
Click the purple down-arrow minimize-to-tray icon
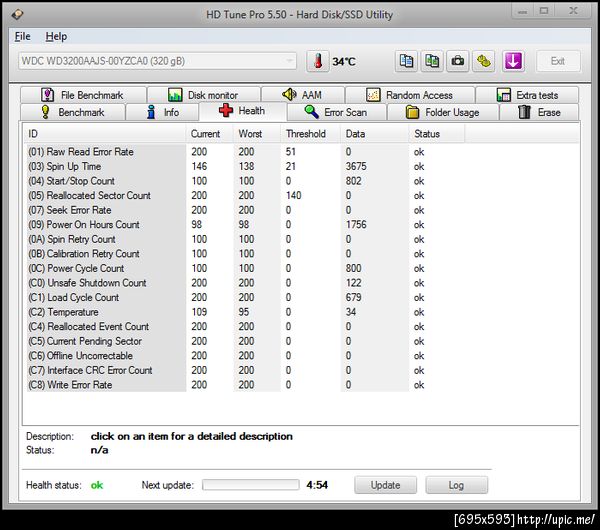click(x=513, y=61)
